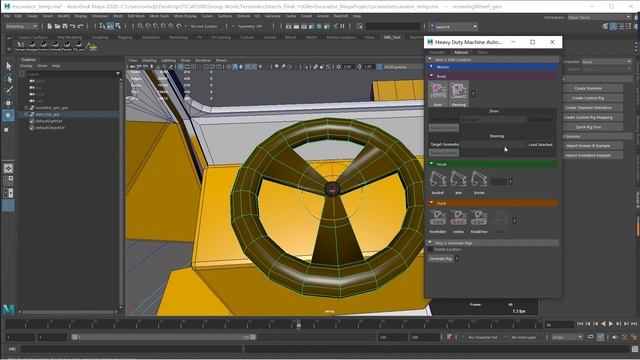Viewport: 640px width, 360px height.
Task: Click the warning-triangle shelf icon
Action: (x=91, y=46)
